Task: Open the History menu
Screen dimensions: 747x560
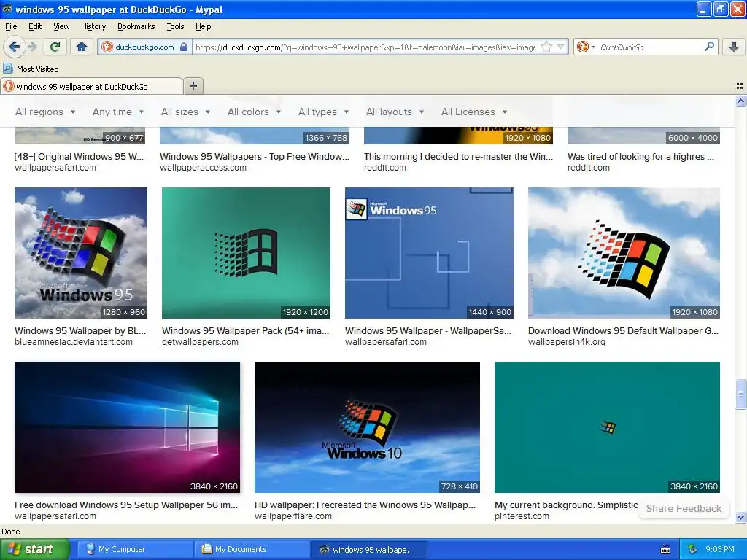Action: [93, 26]
